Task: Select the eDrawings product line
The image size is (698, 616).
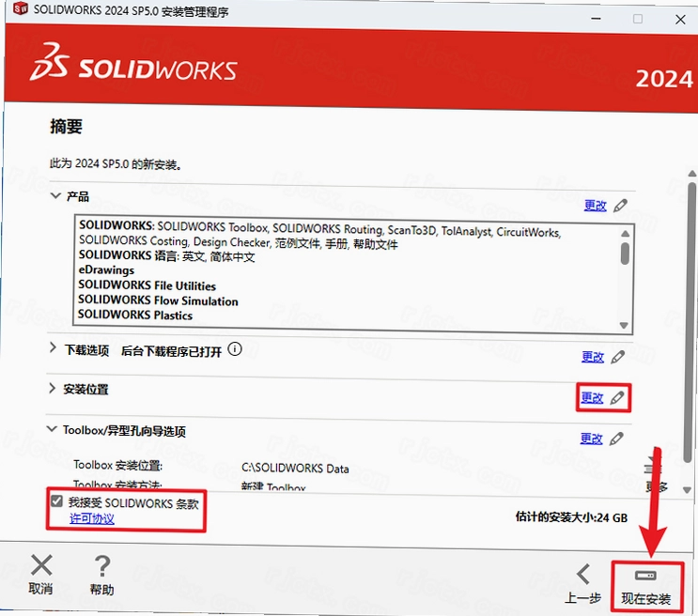Action: [106, 270]
